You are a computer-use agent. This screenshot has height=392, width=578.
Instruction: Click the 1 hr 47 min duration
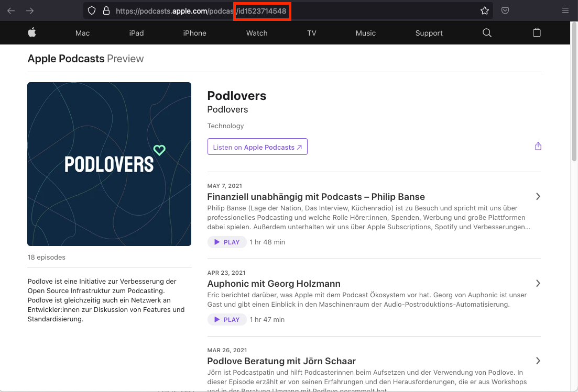pos(267,319)
